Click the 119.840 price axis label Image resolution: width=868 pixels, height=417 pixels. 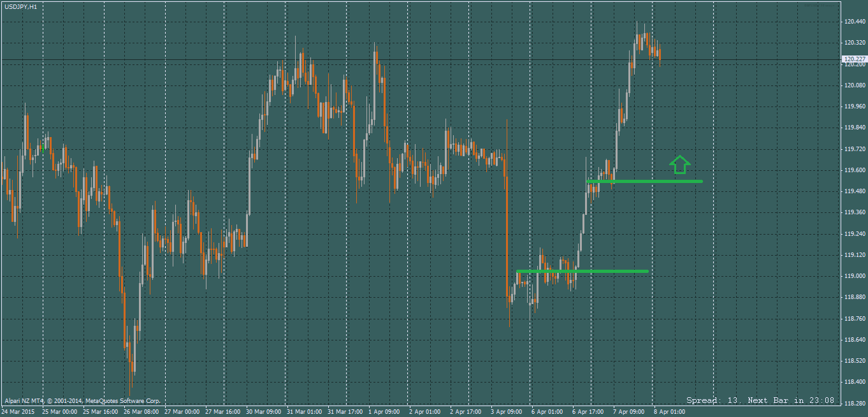pos(854,128)
